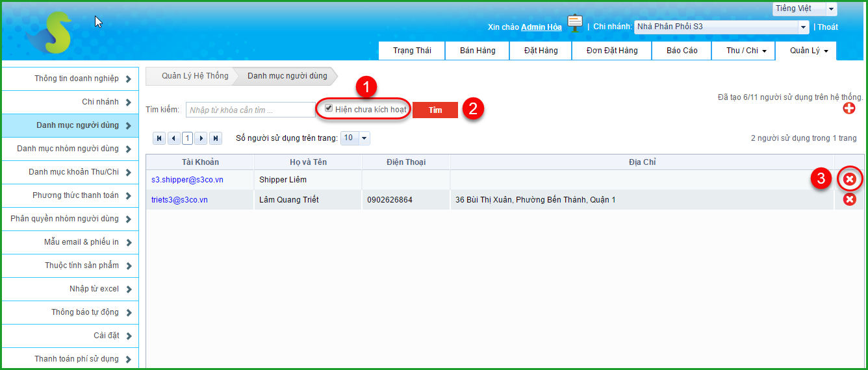The image size is (868, 370).
Task: Switch to Báo Cáo tab
Action: (x=682, y=51)
